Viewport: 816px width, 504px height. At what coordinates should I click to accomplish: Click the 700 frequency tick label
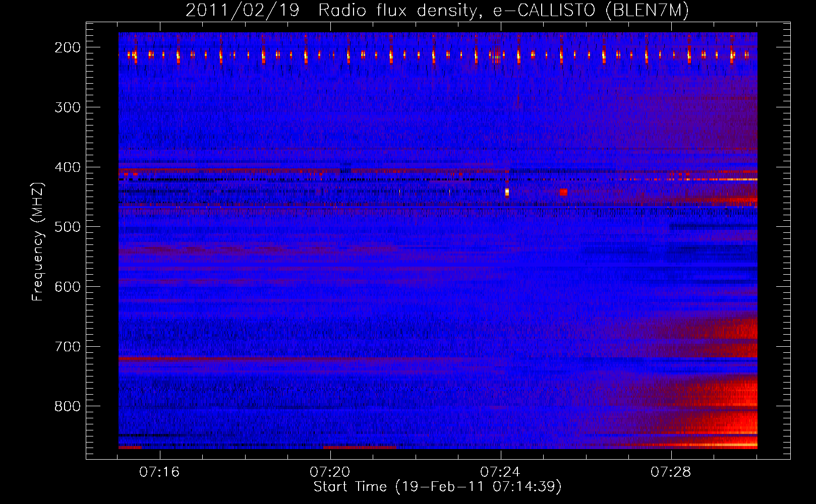[67, 346]
